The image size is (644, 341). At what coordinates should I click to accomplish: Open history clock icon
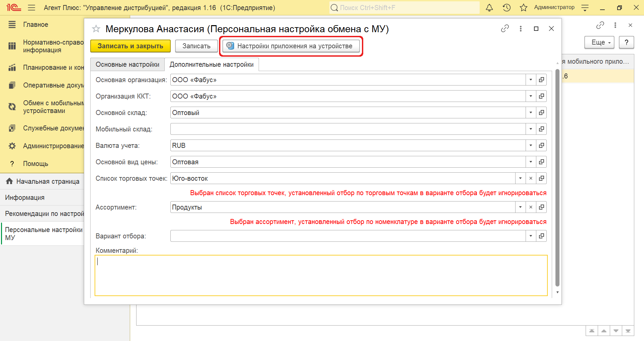click(506, 8)
